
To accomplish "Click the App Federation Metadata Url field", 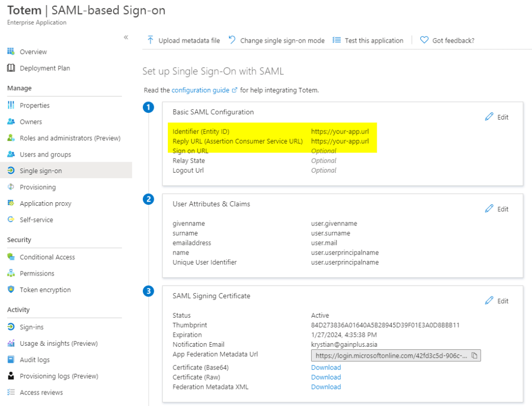I will pos(395,356).
